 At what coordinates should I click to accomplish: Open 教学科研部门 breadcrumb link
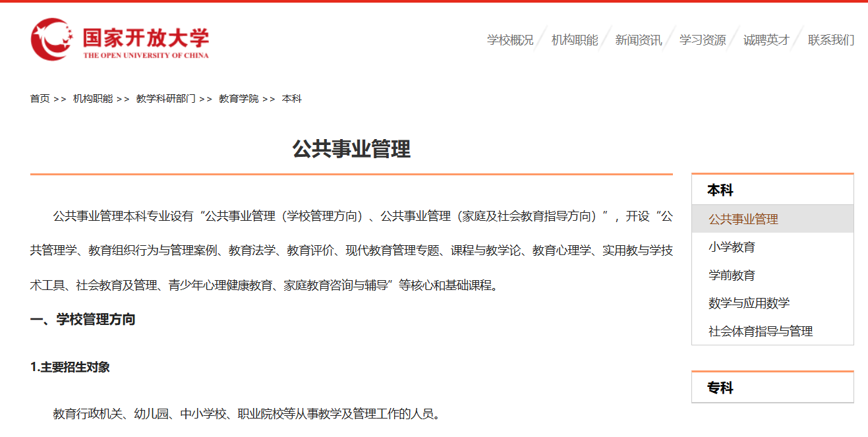coord(165,99)
